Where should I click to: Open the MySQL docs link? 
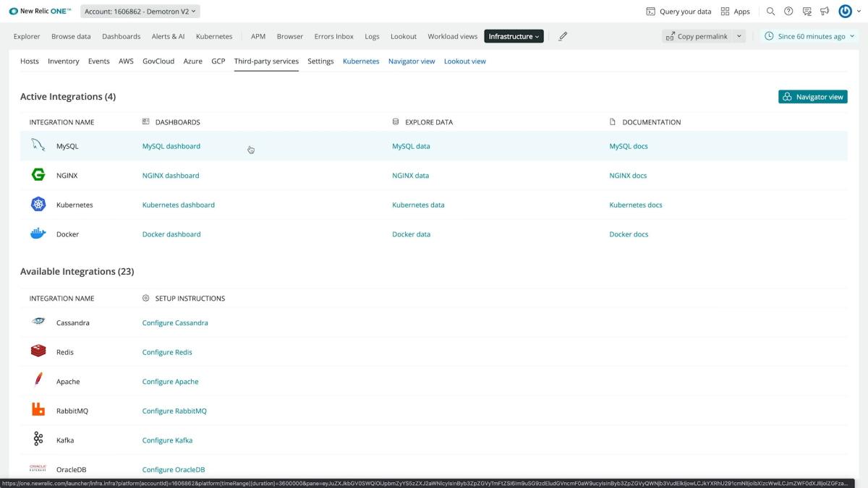(629, 146)
